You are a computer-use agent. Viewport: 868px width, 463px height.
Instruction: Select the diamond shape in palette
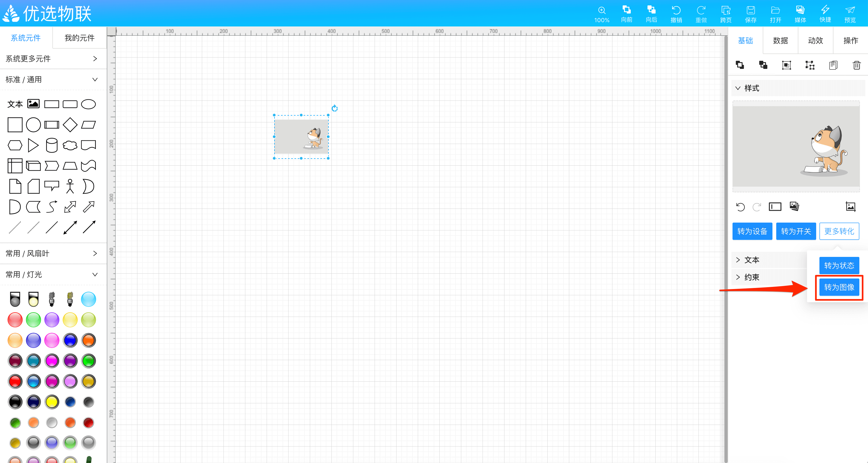point(70,125)
